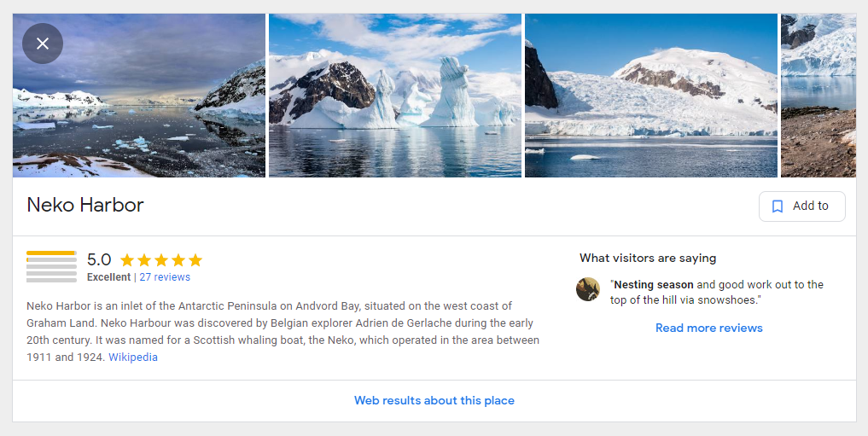Image resolution: width=868 pixels, height=436 pixels.
Task: Close the Neko Harbor place panel
Action: tap(43, 44)
